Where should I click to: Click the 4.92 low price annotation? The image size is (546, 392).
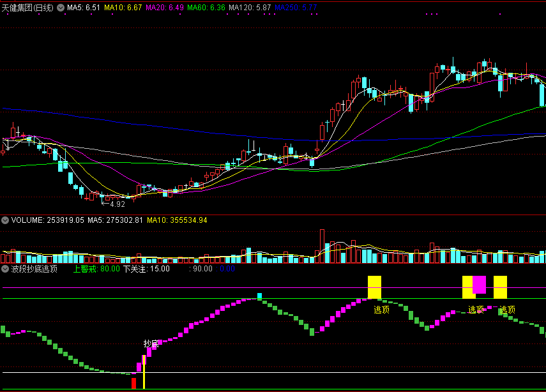[118, 204]
